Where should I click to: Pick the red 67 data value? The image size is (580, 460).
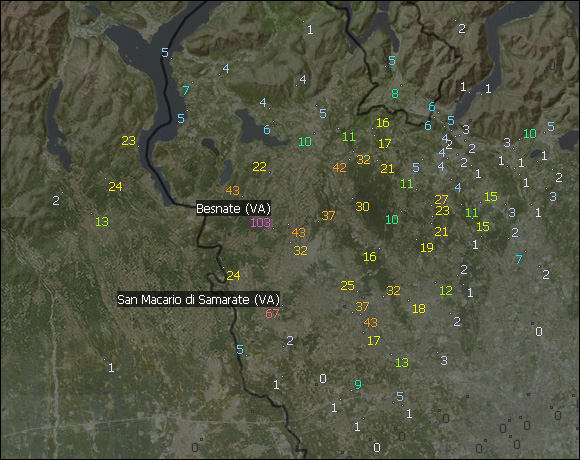tap(272, 314)
